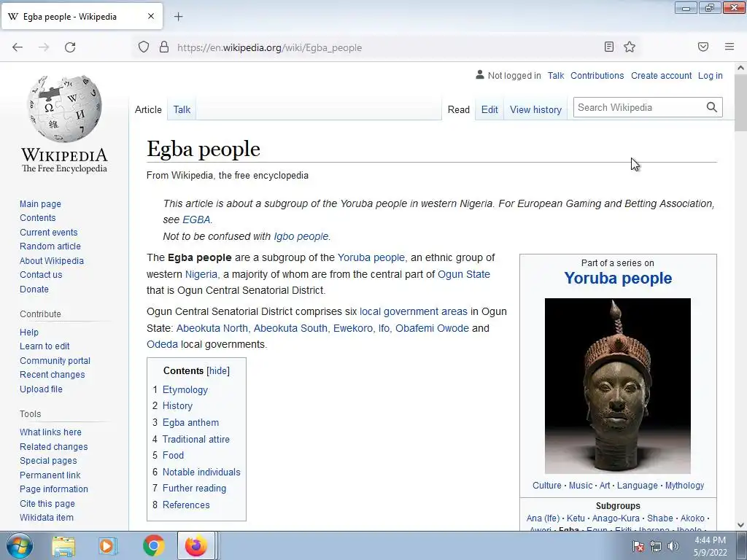Open the Edit tab
The width and height of the screenshot is (747, 560).
point(489,109)
